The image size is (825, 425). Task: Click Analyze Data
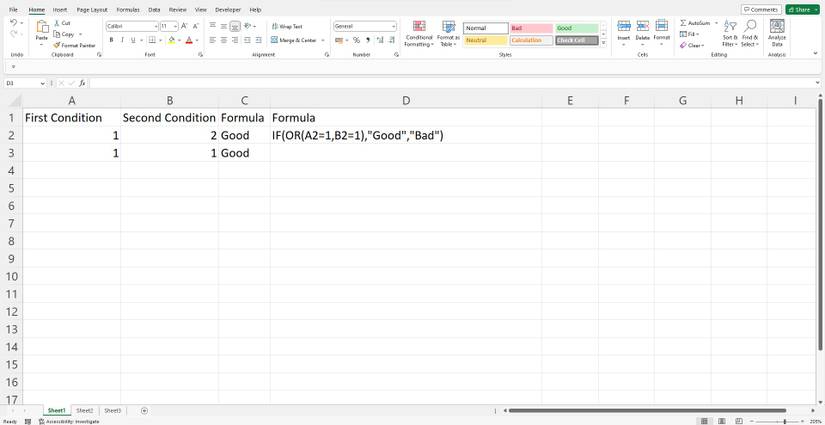(x=777, y=33)
